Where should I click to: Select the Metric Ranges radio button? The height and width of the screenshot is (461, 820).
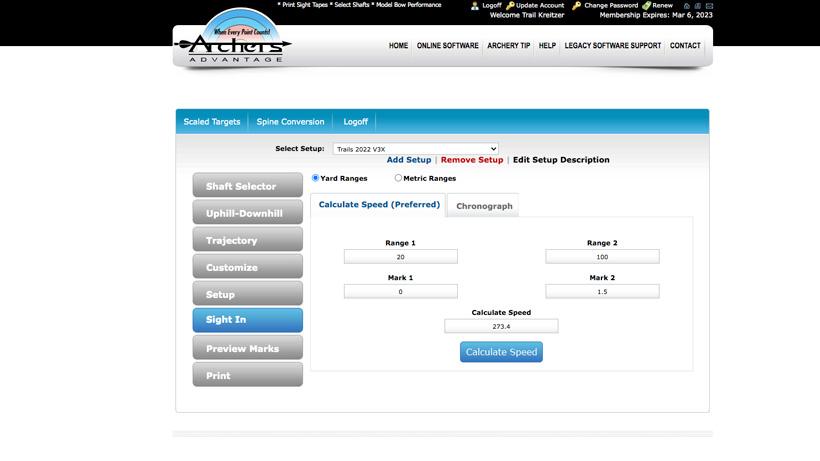pyautogui.click(x=398, y=178)
